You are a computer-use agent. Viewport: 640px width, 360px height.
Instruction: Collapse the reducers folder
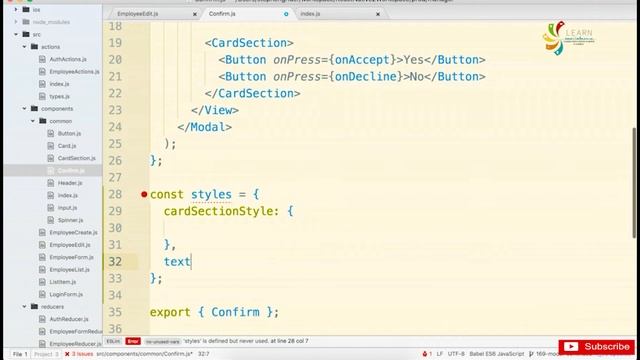point(24,307)
